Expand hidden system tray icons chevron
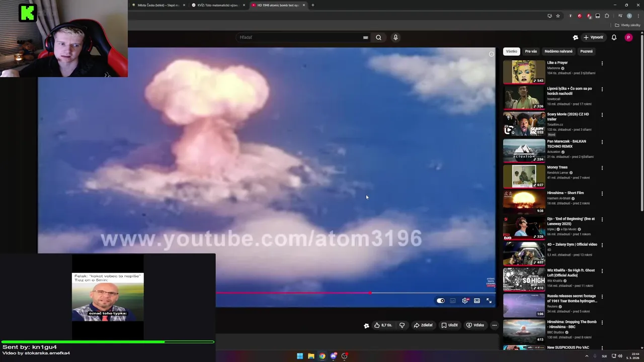 click(587, 356)
